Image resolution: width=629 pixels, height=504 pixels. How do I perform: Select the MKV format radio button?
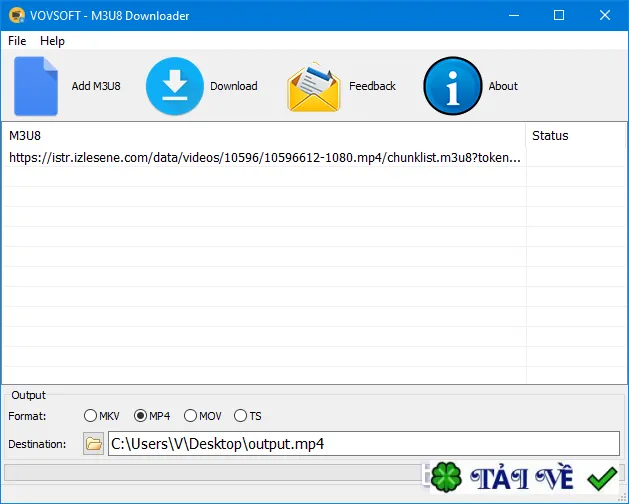point(90,416)
